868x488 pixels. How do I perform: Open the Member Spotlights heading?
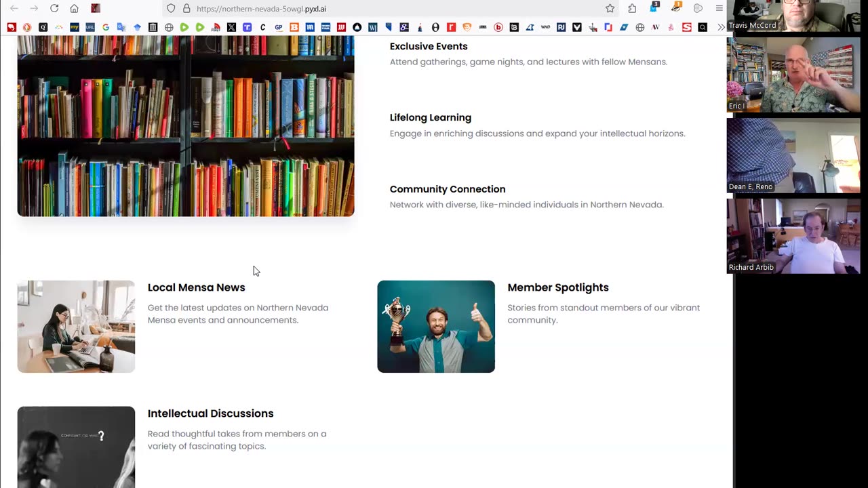[x=558, y=287]
